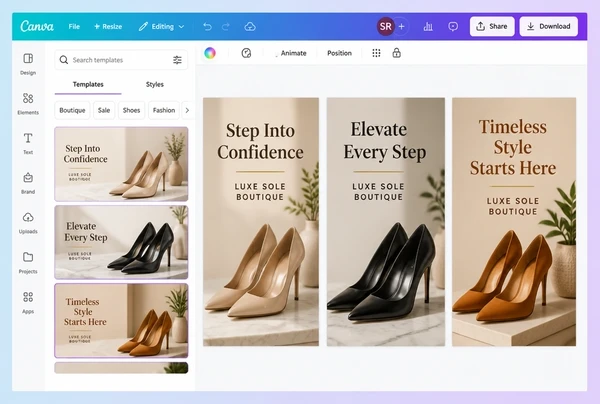Image resolution: width=600 pixels, height=404 pixels.
Task: Open the Text panel in sidebar
Action: (x=28, y=143)
